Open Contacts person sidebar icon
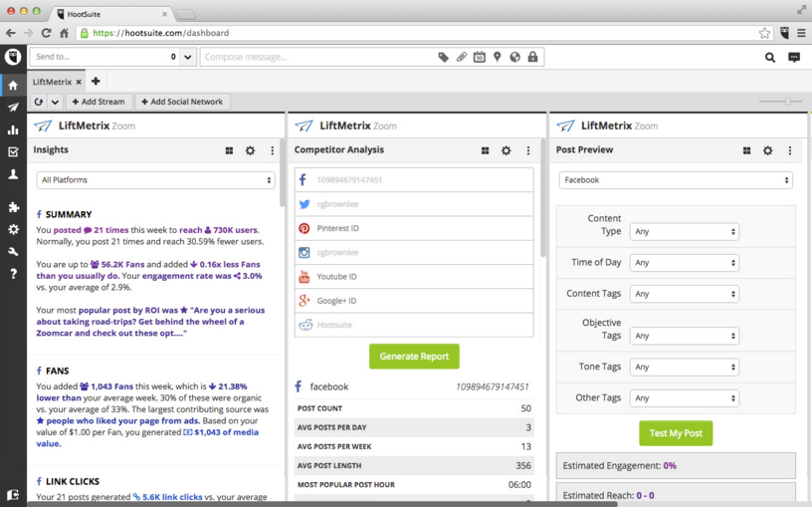The height and width of the screenshot is (507, 812). point(13,174)
